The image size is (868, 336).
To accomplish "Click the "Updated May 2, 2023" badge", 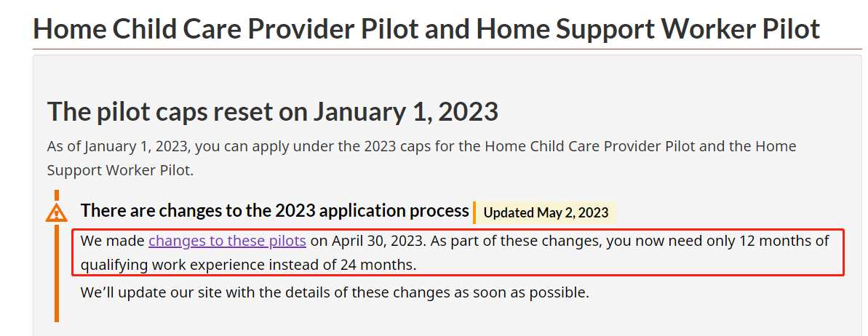I will (546, 213).
